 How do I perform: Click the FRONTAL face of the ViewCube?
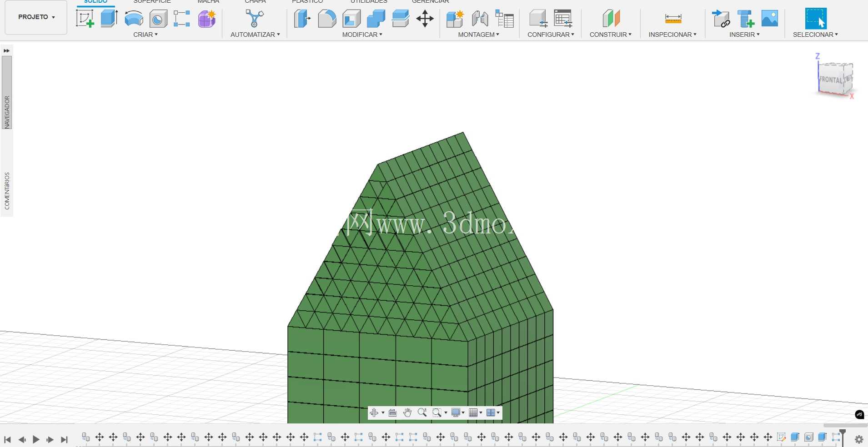[831, 79]
